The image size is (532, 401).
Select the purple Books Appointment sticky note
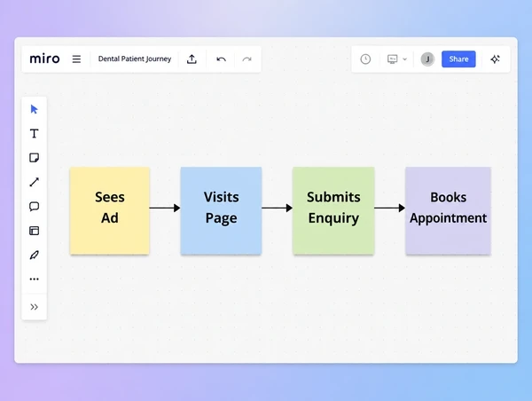(448, 210)
